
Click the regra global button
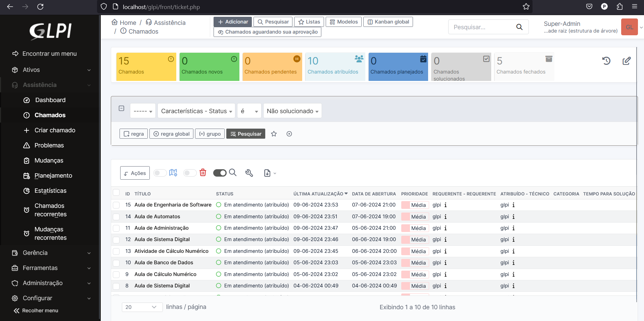pos(171,134)
